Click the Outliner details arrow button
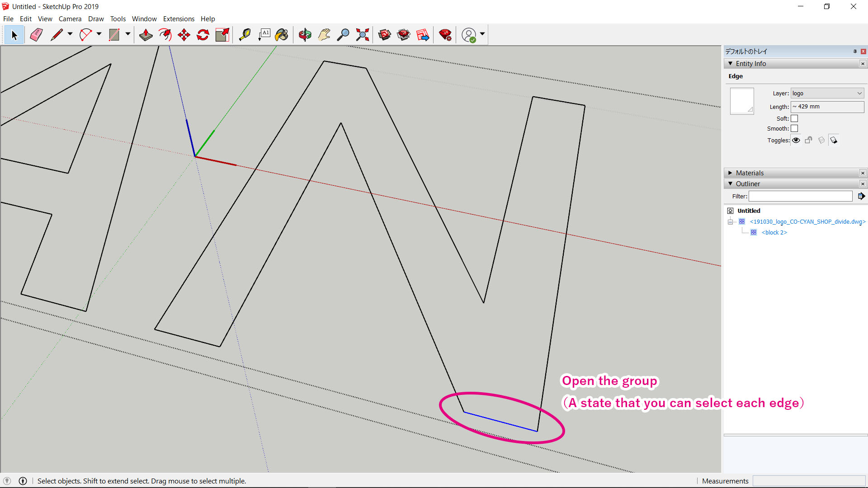 (861, 196)
